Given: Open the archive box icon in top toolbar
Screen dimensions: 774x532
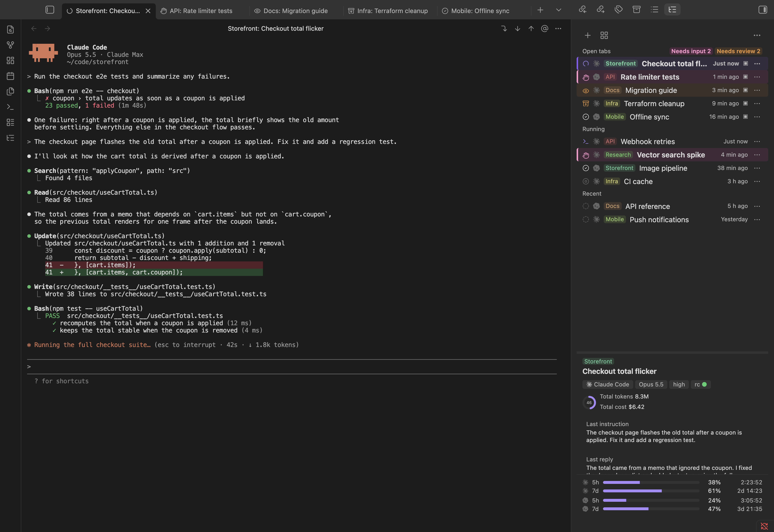Looking at the screenshot, I should tap(636, 10).
